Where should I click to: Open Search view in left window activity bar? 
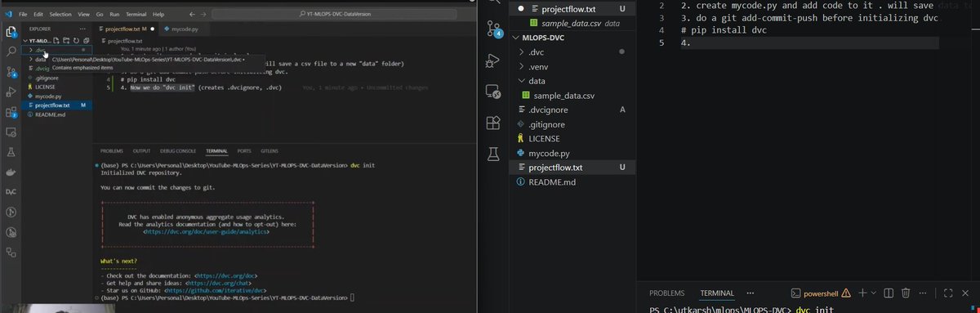[11, 51]
